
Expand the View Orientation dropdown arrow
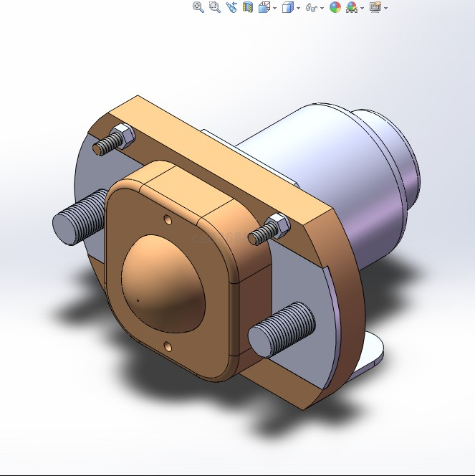(x=274, y=8)
